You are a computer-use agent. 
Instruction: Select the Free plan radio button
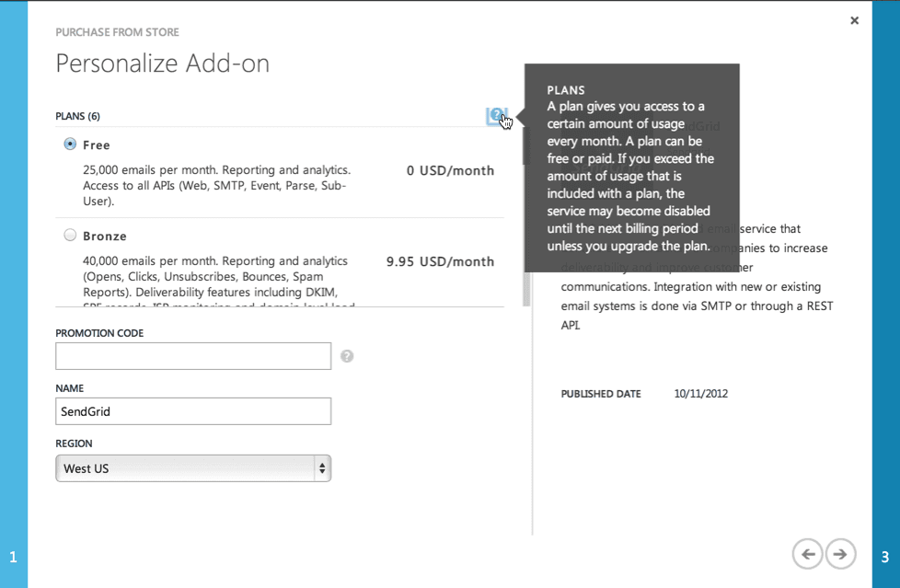tap(70, 144)
